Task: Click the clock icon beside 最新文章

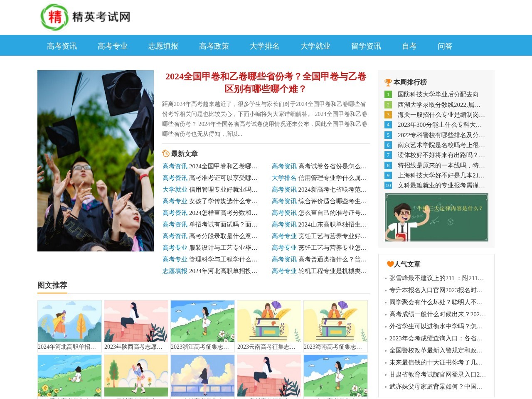Action: pyautogui.click(x=166, y=153)
